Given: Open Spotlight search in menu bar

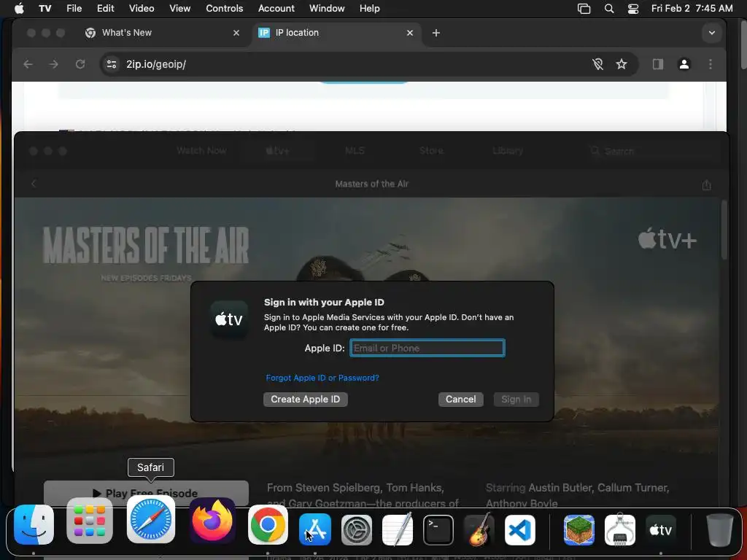Looking at the screenshot, I should point(609,9).
